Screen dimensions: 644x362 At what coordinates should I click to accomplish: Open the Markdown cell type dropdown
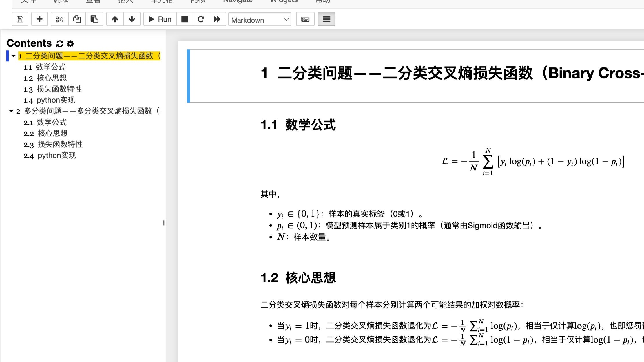pyautogui.click(x=260, y=19)
